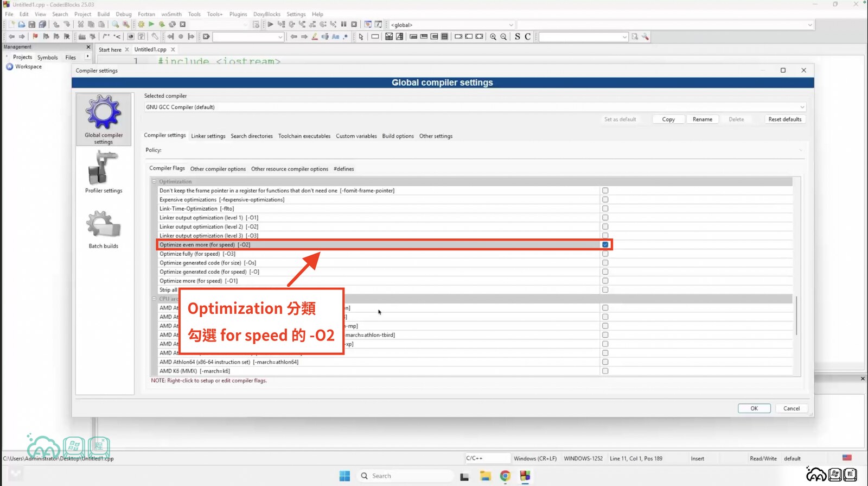Screen dimensions: 868x486
Task: Collapse the CPU architecture category
Action: click(x=154, y=299)
